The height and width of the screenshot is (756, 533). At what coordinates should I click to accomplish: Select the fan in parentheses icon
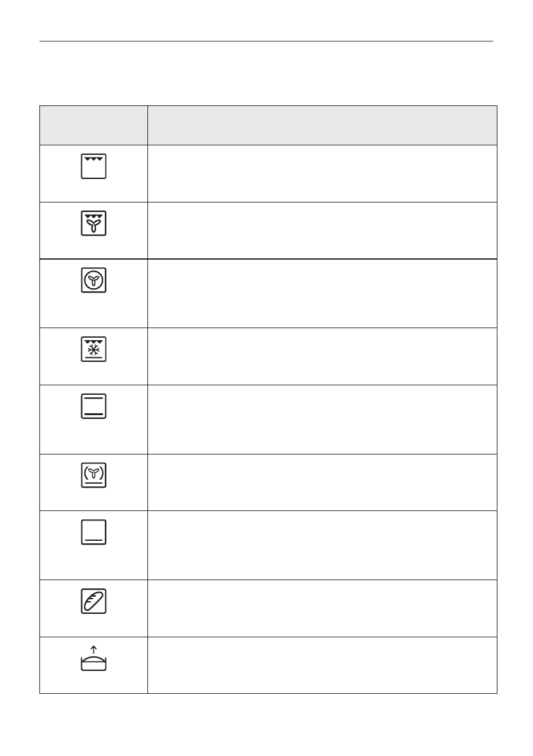(x=93, y=475)
